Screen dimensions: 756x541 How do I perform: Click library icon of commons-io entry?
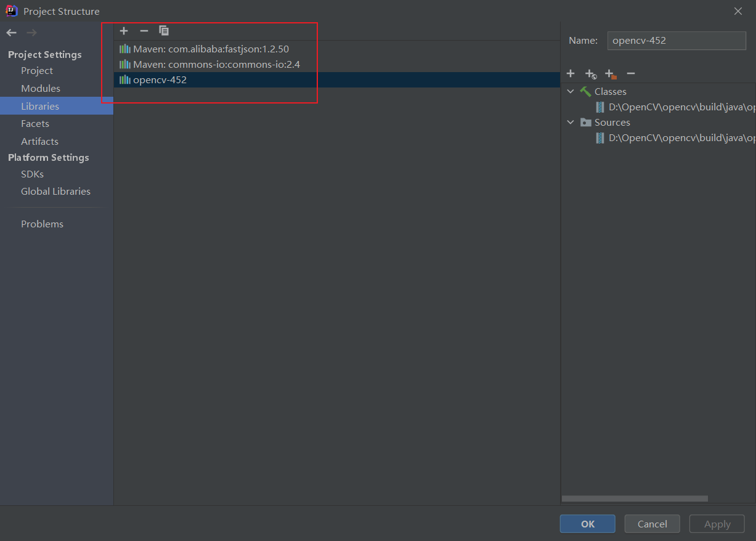point(125,64)
